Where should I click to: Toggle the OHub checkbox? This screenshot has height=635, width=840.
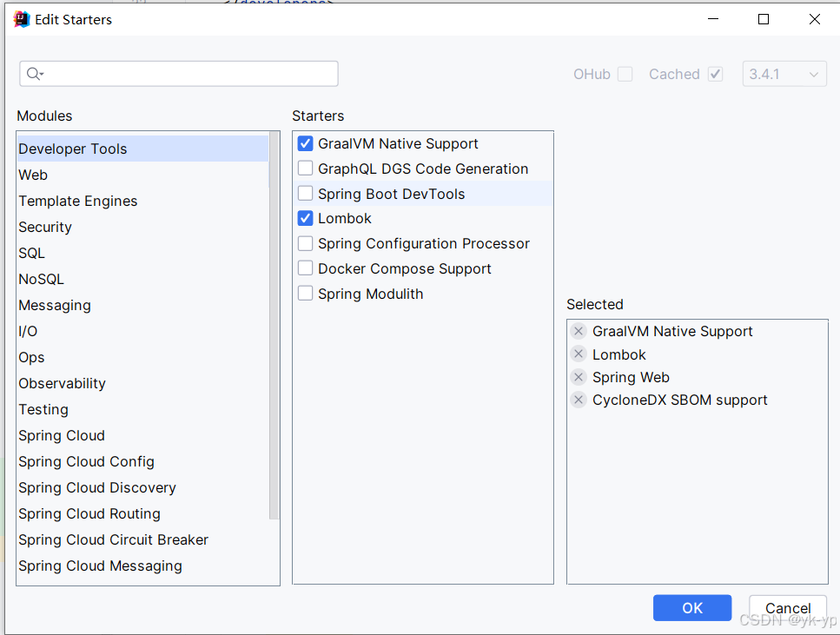(625, 74)
